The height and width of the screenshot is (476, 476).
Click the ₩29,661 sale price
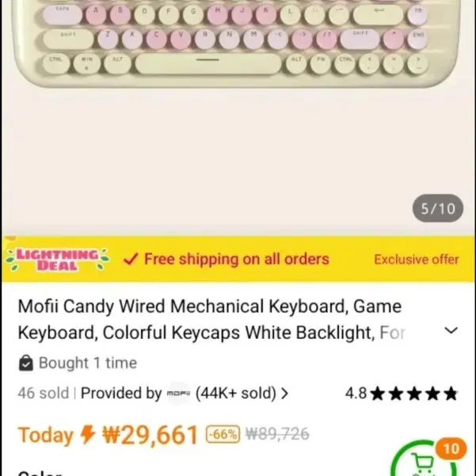pyautogui.click(x=150, y=435)
